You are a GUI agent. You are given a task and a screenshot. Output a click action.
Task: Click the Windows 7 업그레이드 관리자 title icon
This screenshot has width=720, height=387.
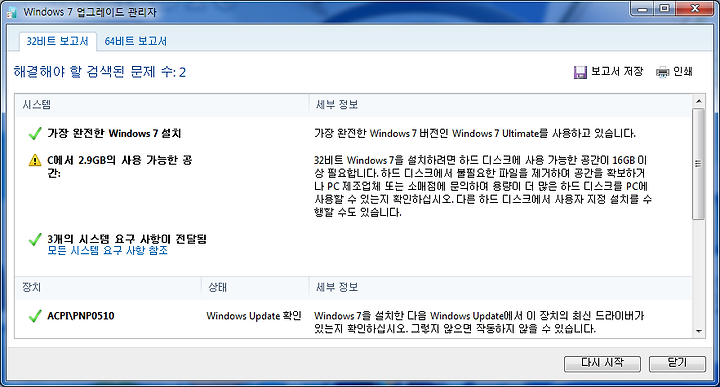click(12, 12)
